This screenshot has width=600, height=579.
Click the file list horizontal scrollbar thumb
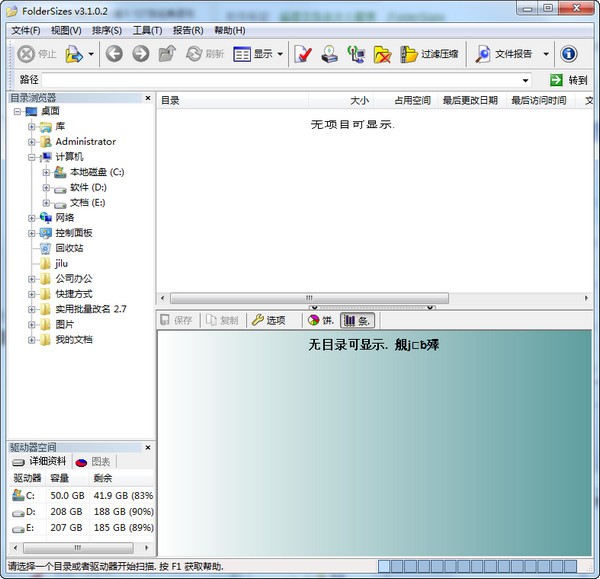(x=309, y=298)
